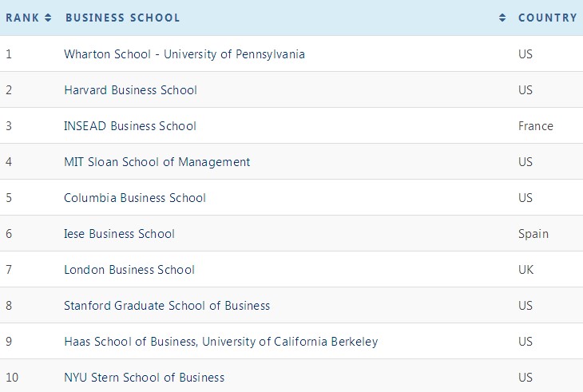This screenshot has height=392, width=583.
Task: Click rank number 10 cell
Action: pos(12,378)
